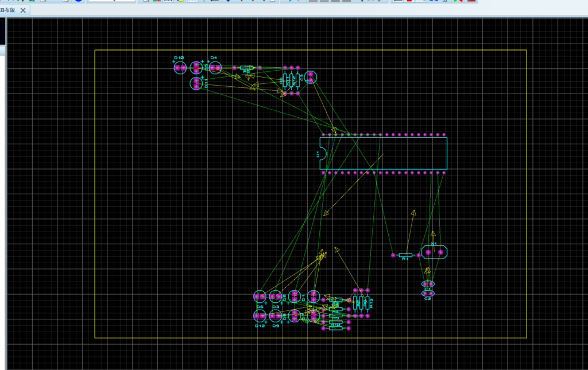
Task: Pick the D10 LED footprint
Action: click(x=180, y=68)
